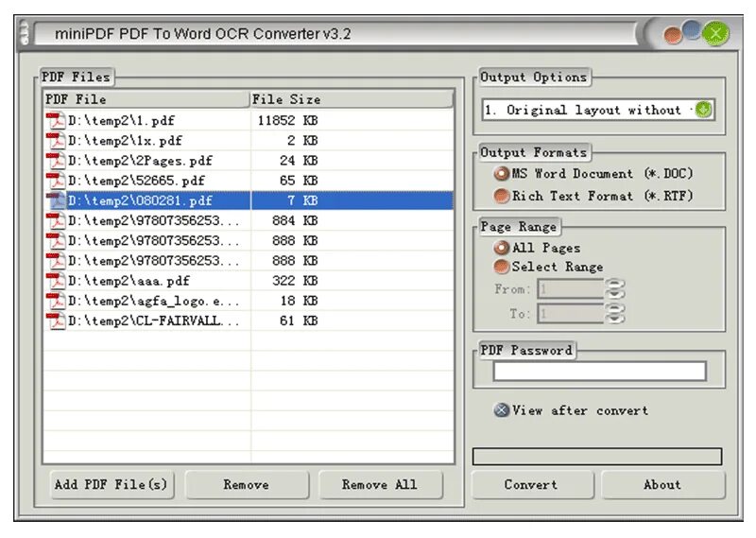Click the PDF icon beside CL-FAIRVALL file
The height and width of the screenshot is (538, 756).
[x=56, y=321]
